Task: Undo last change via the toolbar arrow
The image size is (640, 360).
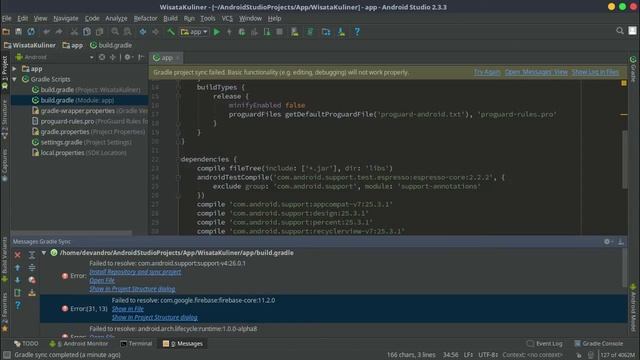Action: [47, 32]
